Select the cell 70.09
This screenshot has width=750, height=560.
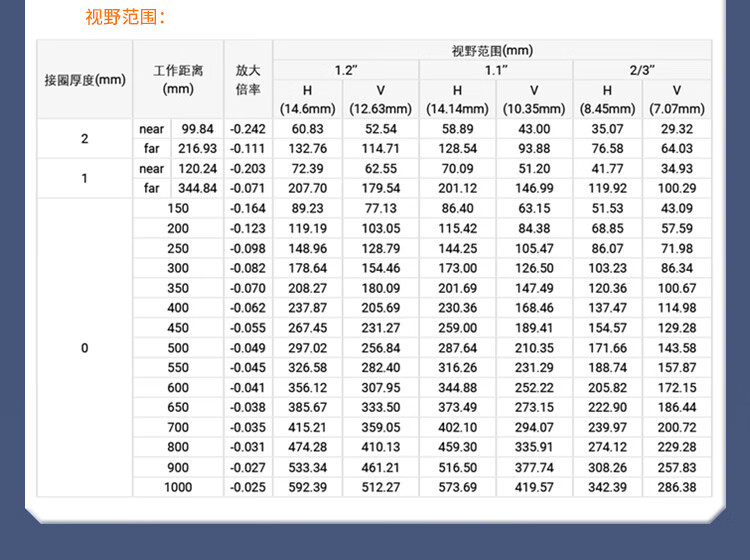point(457,169)
